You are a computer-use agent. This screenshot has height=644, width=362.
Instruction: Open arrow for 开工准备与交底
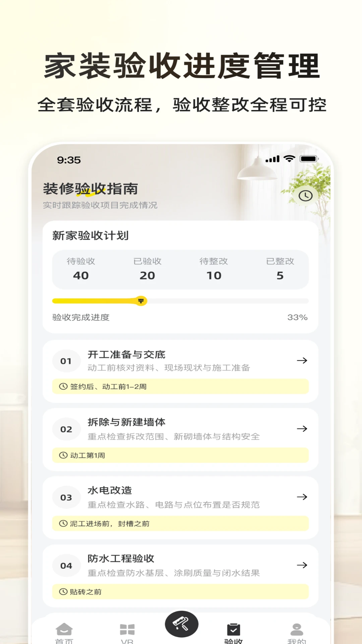(x=302, y=361)
